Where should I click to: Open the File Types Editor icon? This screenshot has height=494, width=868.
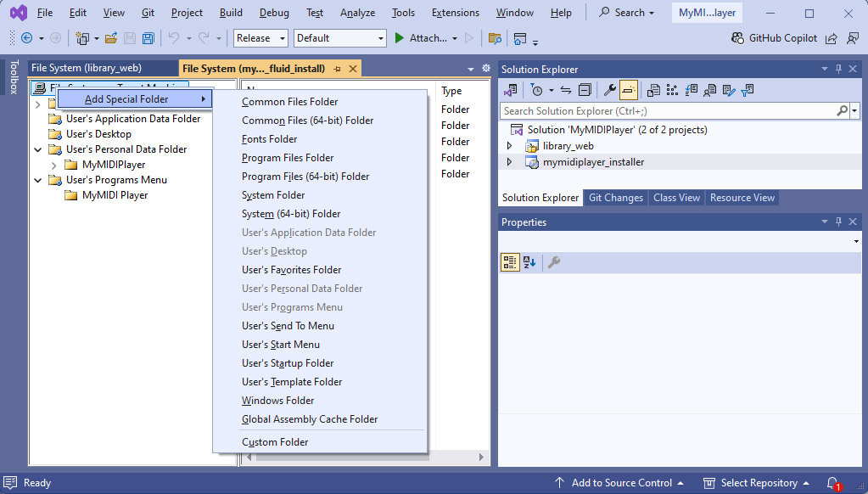[x=691, y=90]
